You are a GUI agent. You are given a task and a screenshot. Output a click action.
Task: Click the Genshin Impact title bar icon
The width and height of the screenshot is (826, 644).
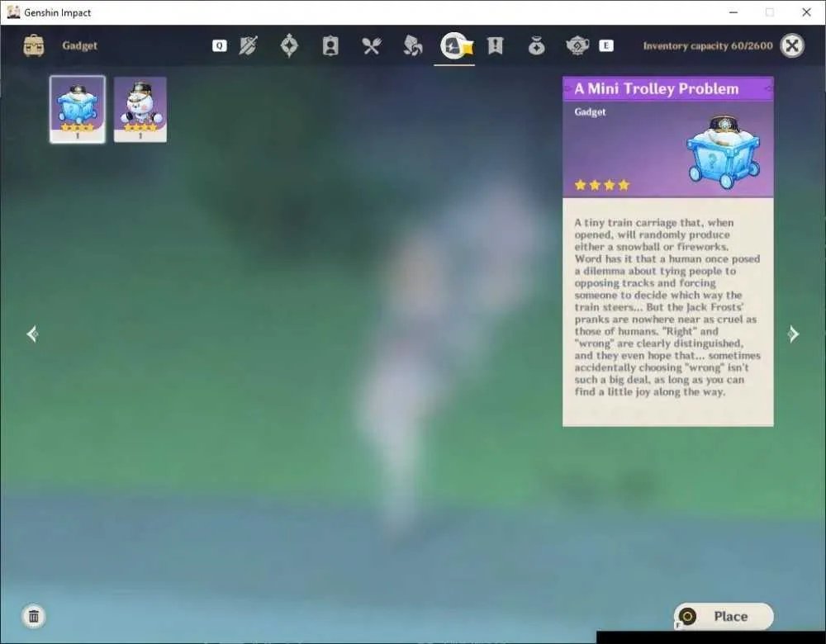point(14,12)
